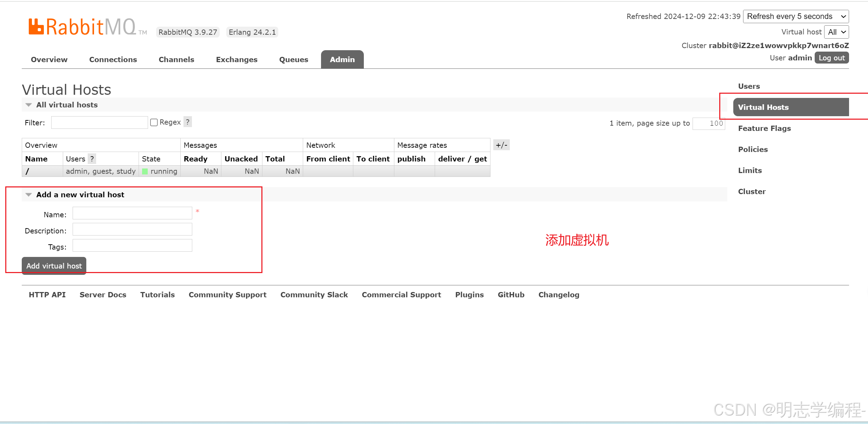Open the Overview navigation tab

tap(48, 59)
